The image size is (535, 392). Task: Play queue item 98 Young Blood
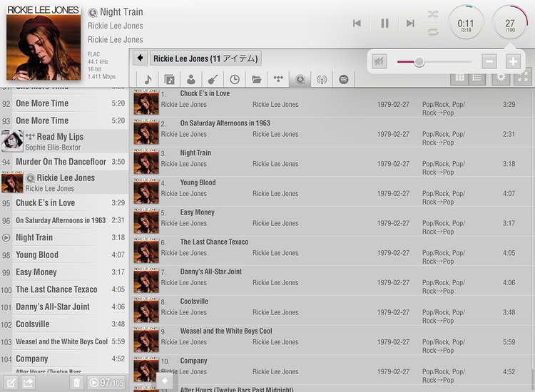(x=63, y=255)
